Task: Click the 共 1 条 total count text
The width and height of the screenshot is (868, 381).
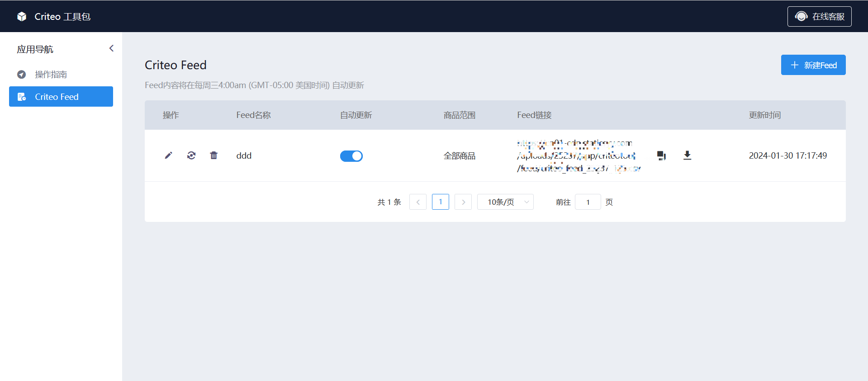Action: click(x=389, y=202)
